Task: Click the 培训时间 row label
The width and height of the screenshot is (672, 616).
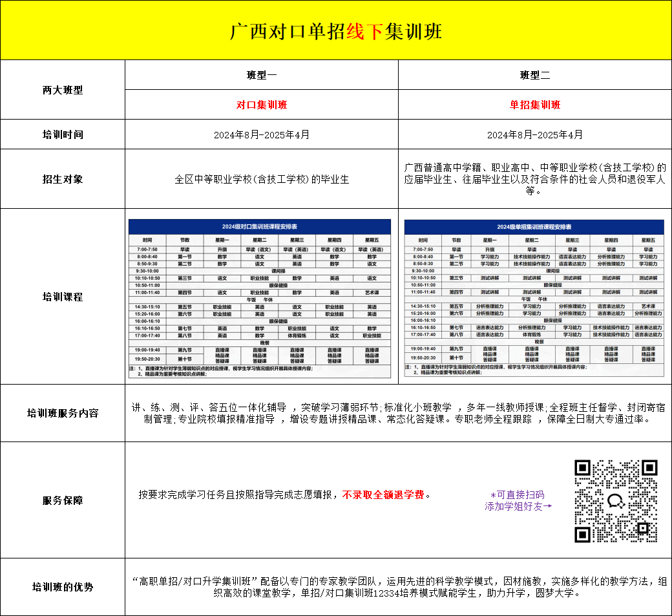Action: coord(62,134)
